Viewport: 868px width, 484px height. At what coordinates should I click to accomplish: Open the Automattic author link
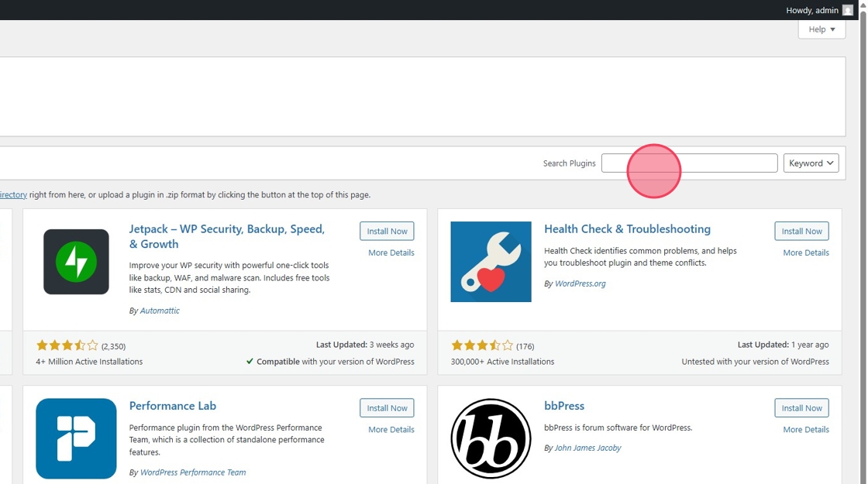coord(160,311)
